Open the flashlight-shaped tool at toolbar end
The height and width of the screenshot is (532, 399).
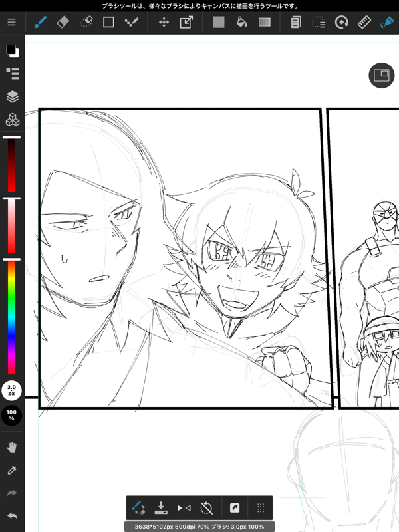tap(387, 22)
